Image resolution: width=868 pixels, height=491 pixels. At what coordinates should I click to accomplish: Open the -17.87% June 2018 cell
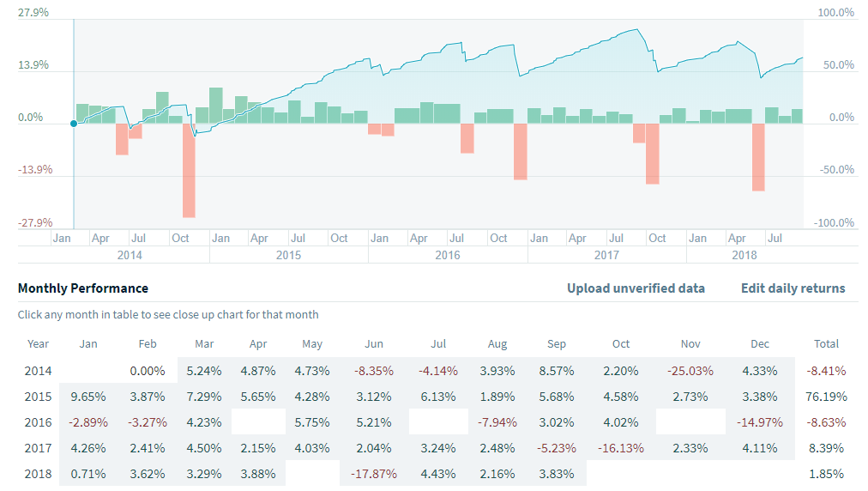coord(374,474)
